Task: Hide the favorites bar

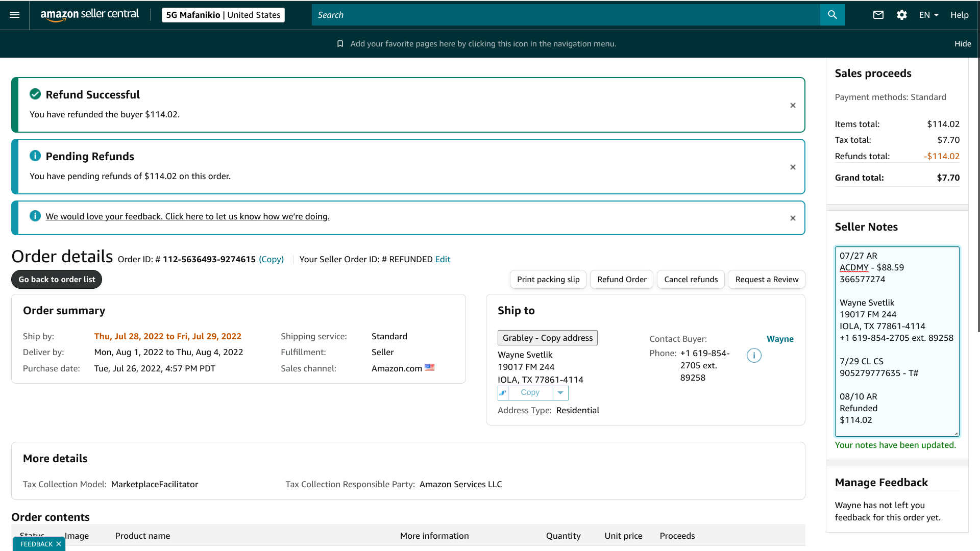Action: tap(963, 44)
